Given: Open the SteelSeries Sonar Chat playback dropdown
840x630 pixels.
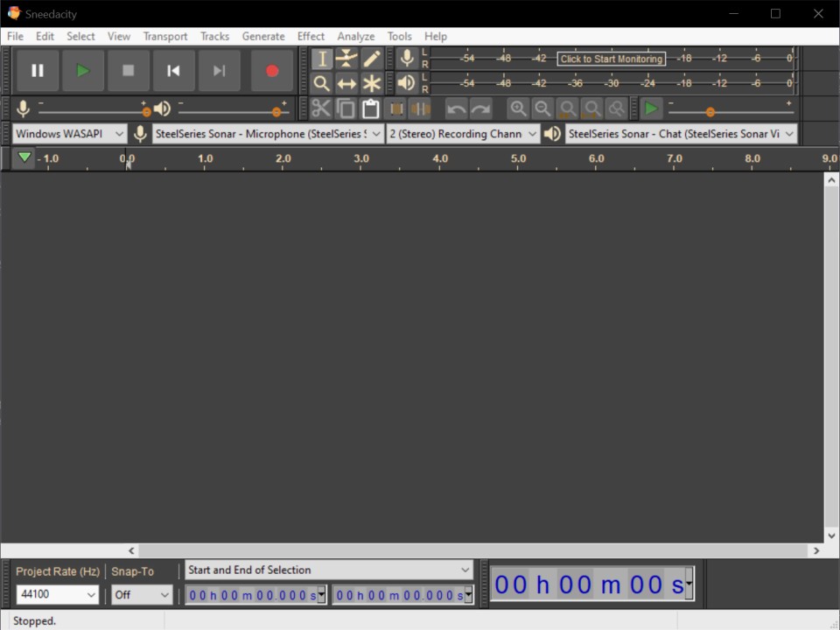Looking at the screenshot, I should pos(681,134).
